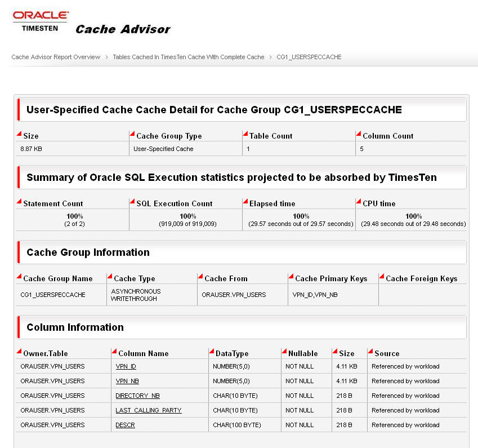Click the red marker beside Cache From
The height and width of the screenshot is (448, 478).
200,276
